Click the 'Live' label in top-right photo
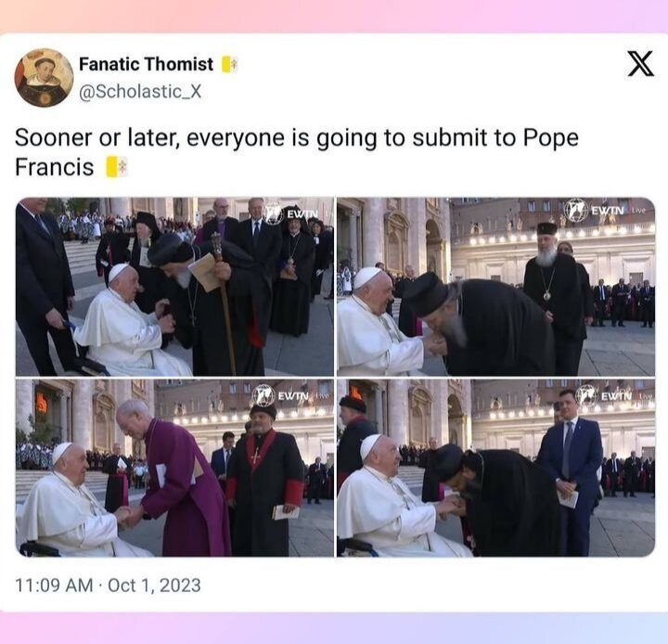 (x=638, y=211)
